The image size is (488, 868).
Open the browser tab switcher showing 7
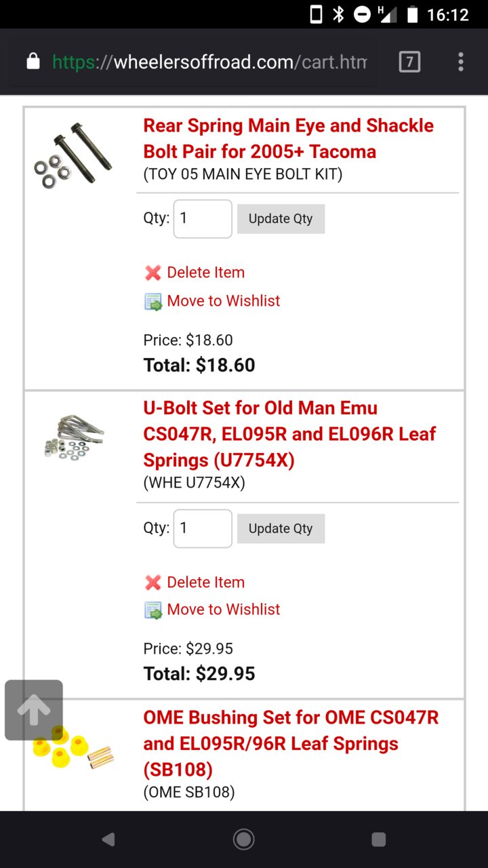[409, 62]
